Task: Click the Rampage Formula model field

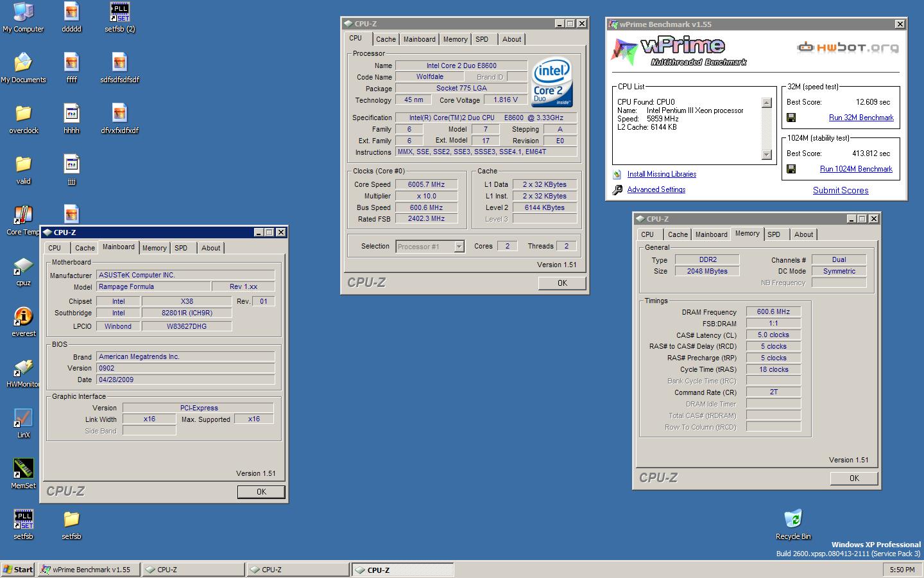Action: pyautogui.click(x=153, y=286)
